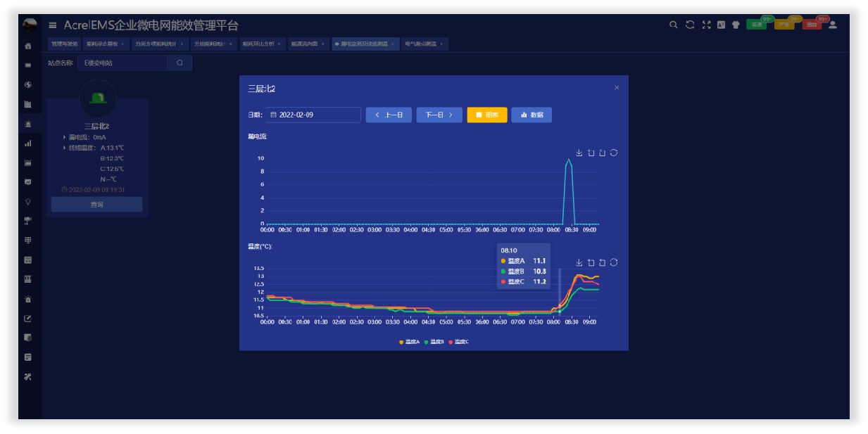
Task: Click restore icon on temperature chart toolbar
Action: pyautogui.click(x=614, y=262)
